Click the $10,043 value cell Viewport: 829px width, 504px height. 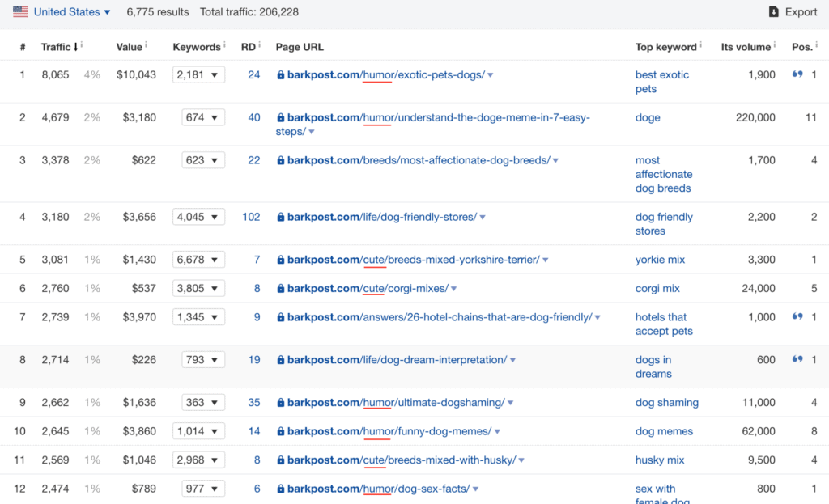[x=136, y=75]
